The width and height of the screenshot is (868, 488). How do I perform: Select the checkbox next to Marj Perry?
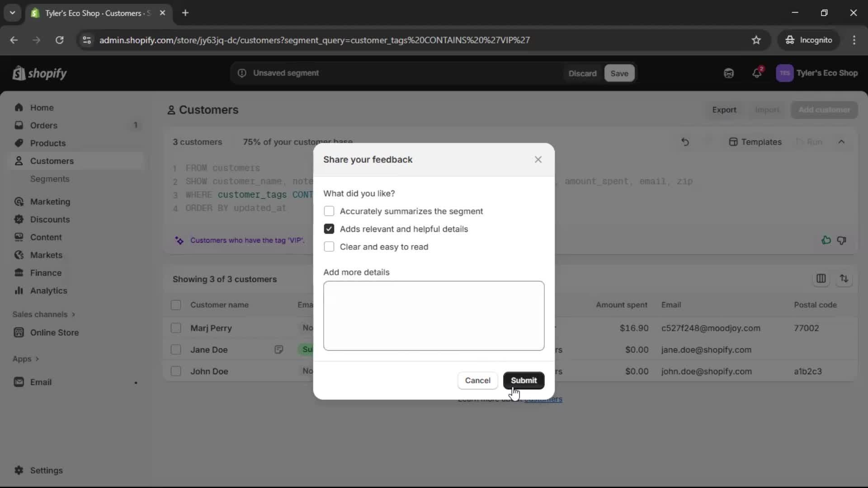(x=176, y=328)
